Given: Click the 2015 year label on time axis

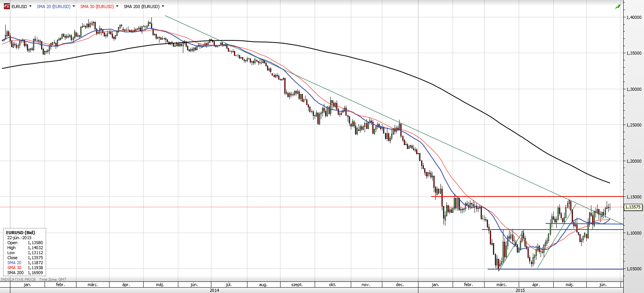Looking at the screenshot, I should [x=520, y=290].
